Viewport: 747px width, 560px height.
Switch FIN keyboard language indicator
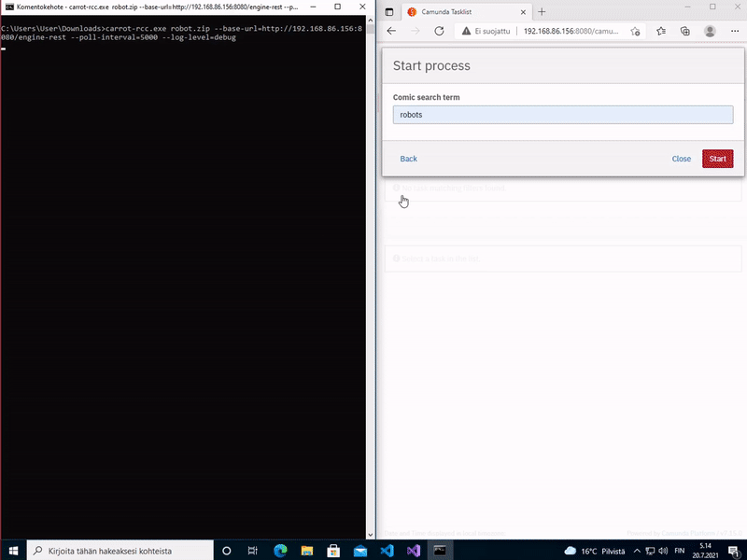click(x=680, y=551)
